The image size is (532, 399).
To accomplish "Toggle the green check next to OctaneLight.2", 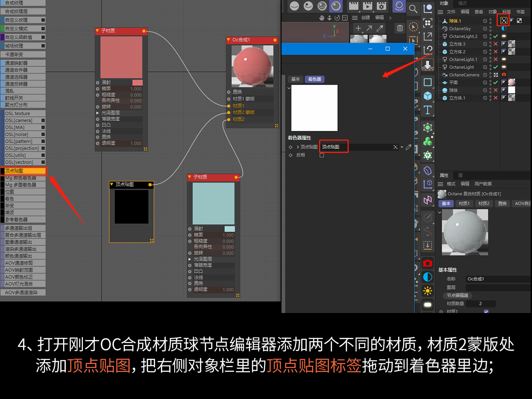I will 496,36.
